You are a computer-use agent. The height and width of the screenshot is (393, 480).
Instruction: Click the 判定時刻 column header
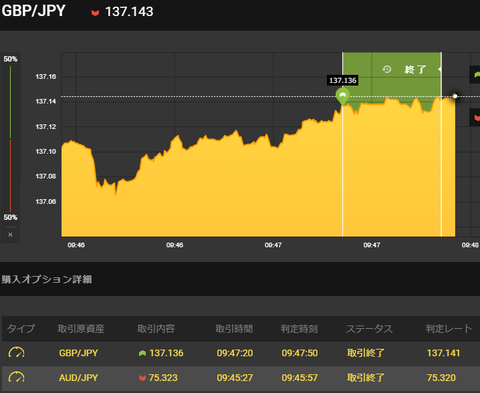(x=299, y=329)
